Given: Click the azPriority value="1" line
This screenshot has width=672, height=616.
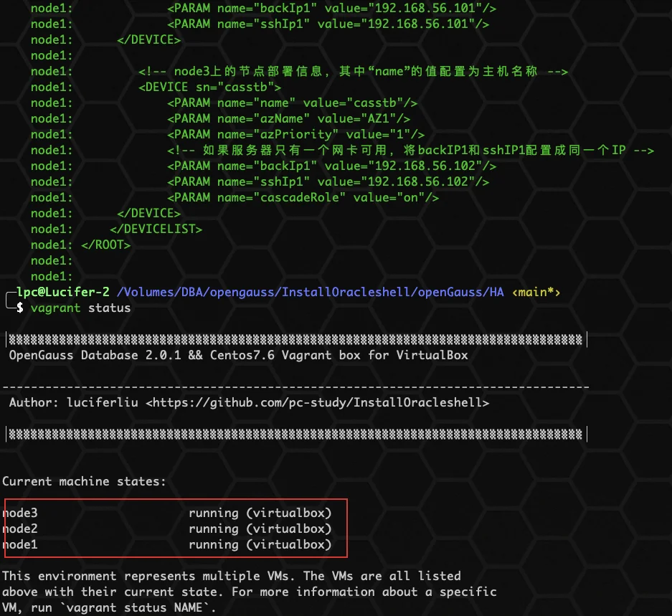Looking at the screenshot, I should [x=295, y=135].
